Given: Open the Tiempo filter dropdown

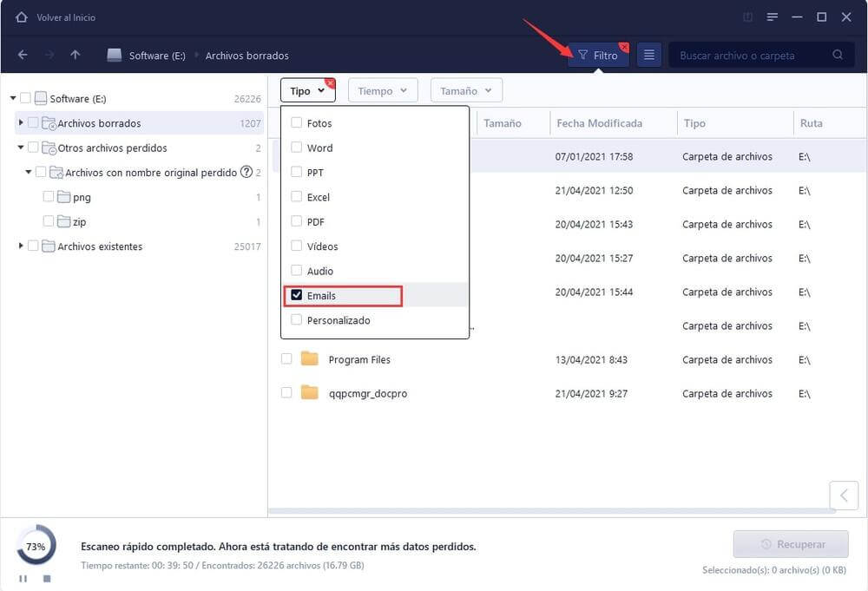Looking at the screenshot, I should tap(383, 91).
